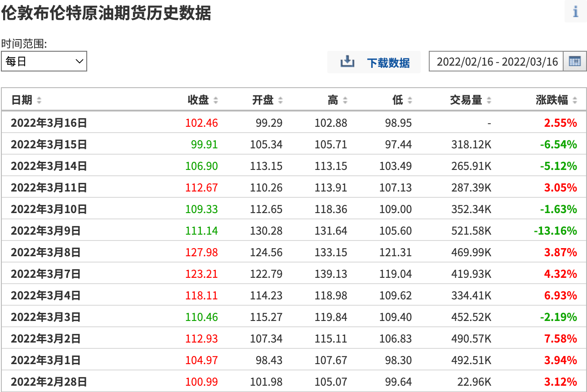
Task: Click the date range field 2022/02/16 - 2022/03/16
Action: [497, 62]
